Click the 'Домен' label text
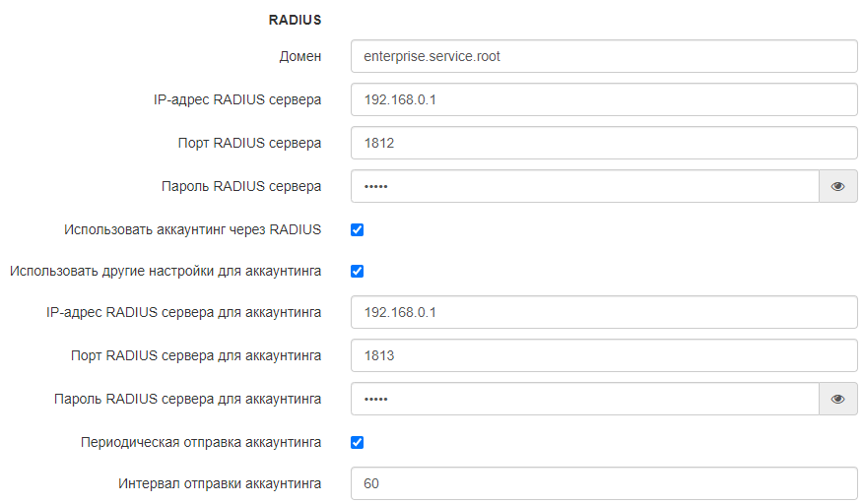Image resolution: width=863 pixels, height=504 pixels. 299,56
